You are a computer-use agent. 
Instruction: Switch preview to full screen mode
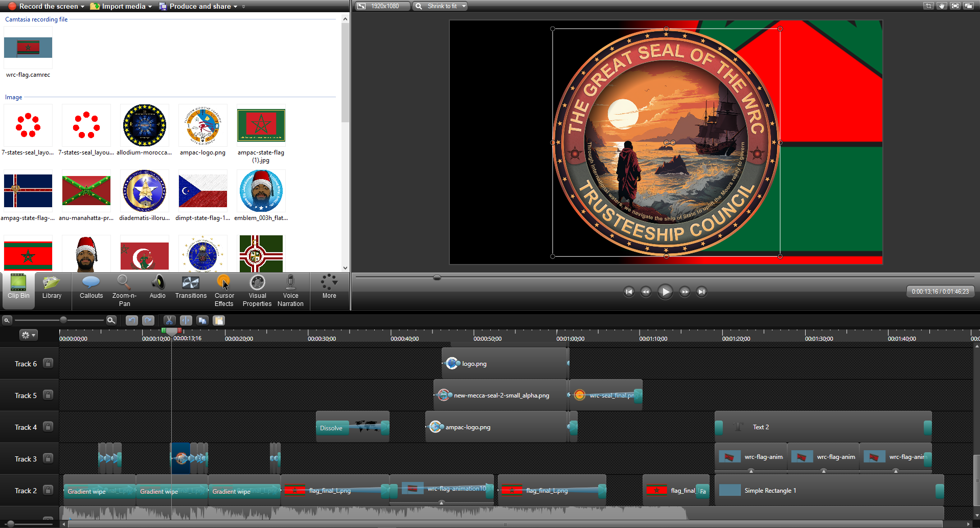click(955, 6)
